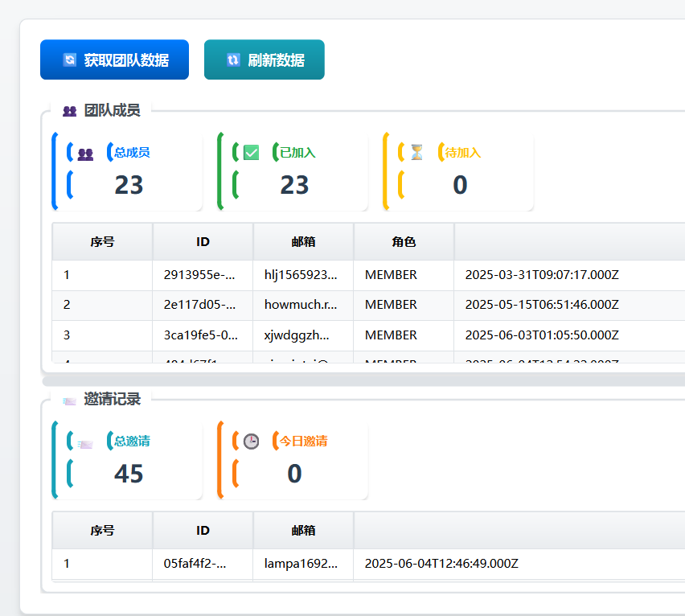Click the people icon beside 团队成员 heading
Viewport: 685px width, 616px height.
[69, 111]
